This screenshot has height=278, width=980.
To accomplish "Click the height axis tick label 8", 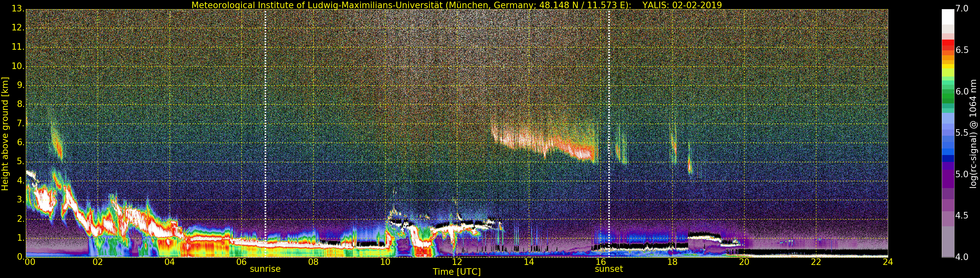I will click(x=20, y=104).
